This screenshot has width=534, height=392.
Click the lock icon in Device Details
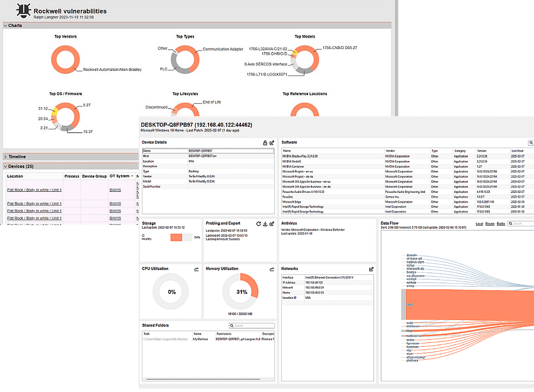(x=265, y=143)
